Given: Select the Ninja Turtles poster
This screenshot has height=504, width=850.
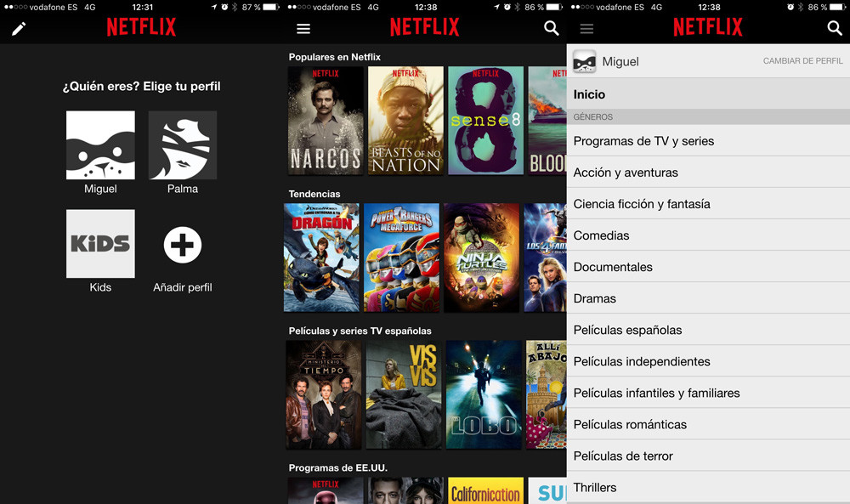Looking at the screenshot, I should (481, 258).
